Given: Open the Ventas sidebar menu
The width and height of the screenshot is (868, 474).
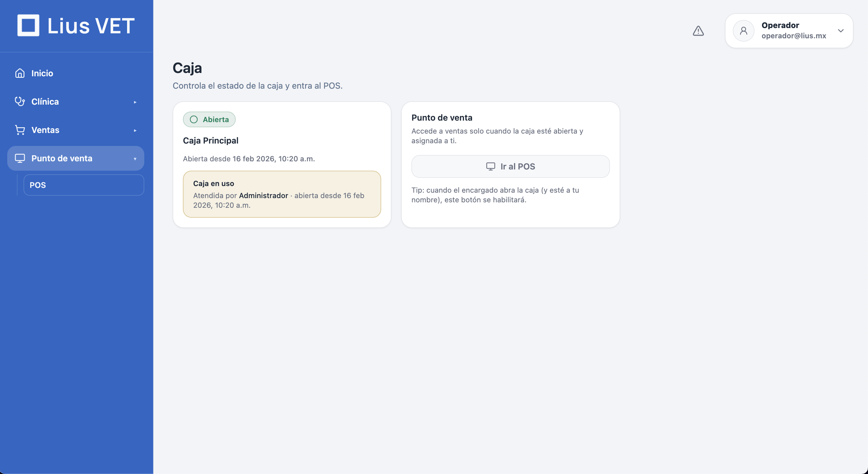Looking at the screenshot, I should coord(46,130).
